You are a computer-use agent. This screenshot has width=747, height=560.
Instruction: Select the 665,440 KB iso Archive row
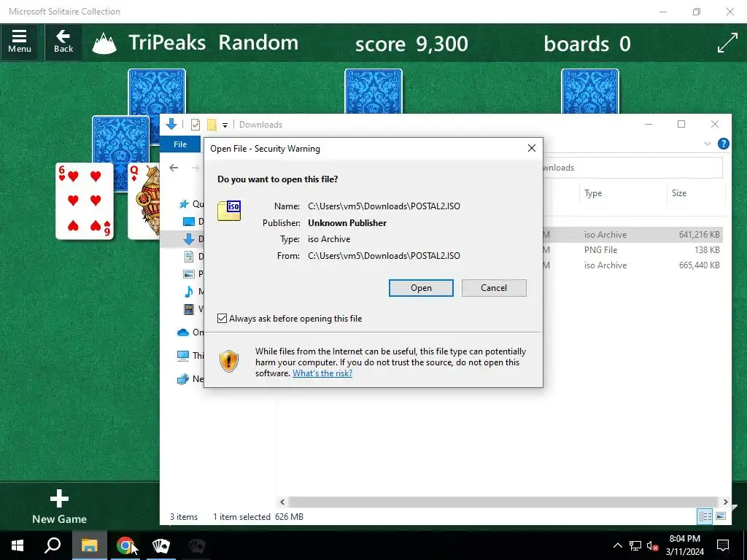tap(632, 265)
